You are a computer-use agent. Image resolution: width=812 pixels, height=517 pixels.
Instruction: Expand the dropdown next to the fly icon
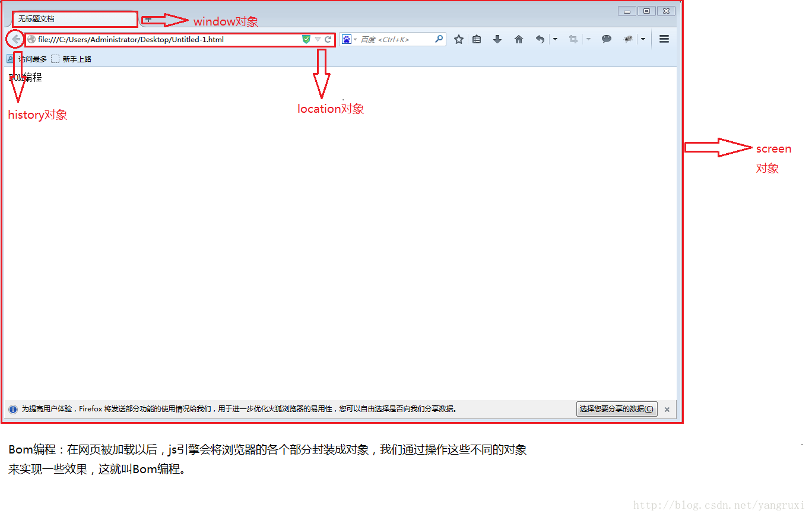tap(643, 40)
